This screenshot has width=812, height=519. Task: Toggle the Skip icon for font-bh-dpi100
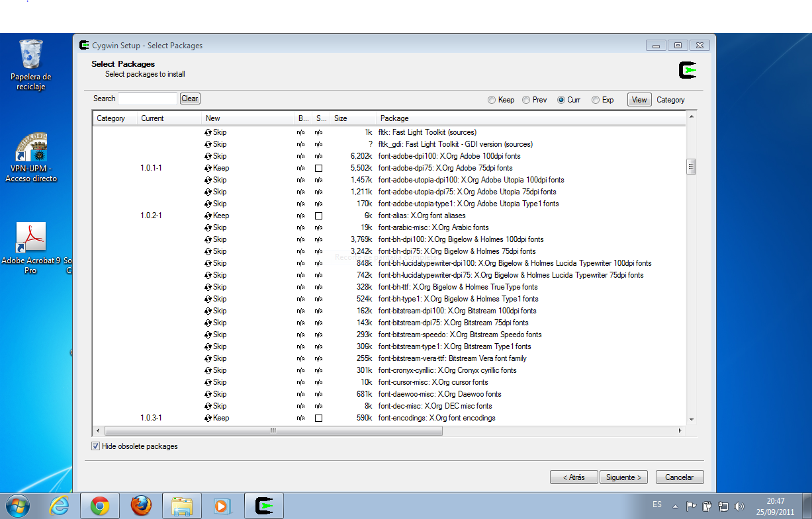point(208,239)
